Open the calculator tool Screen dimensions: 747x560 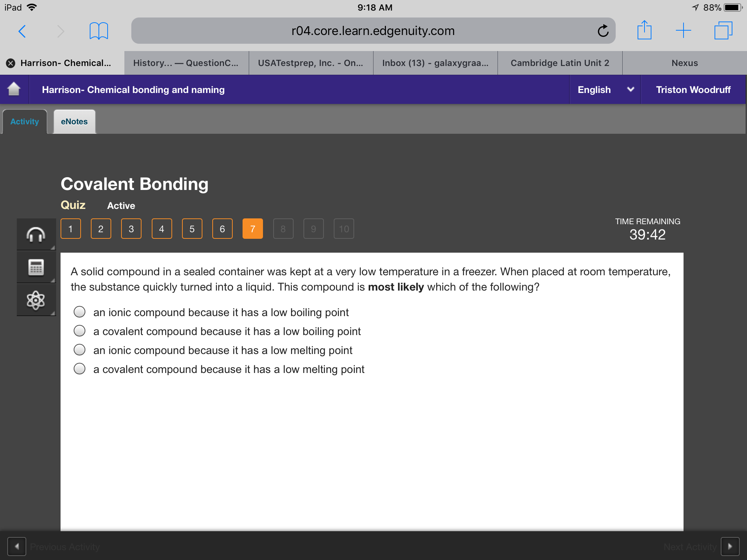[x=36, y=267]
